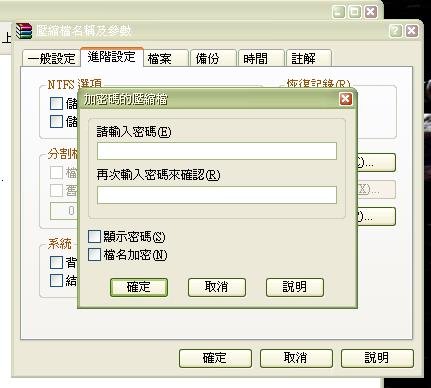Open the 註解 tab
Image resolution: width=431 pixels, height=388 pixels.
coord(309,59)
